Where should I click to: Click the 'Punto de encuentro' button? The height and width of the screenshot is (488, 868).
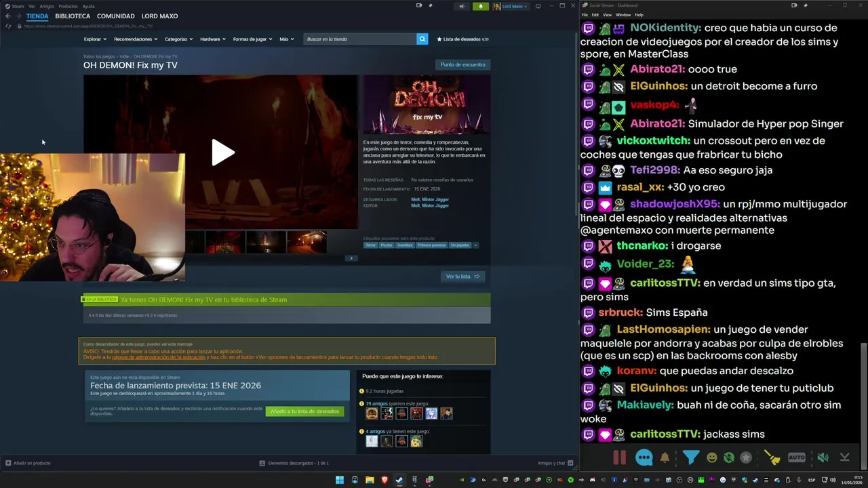point(462,64)
